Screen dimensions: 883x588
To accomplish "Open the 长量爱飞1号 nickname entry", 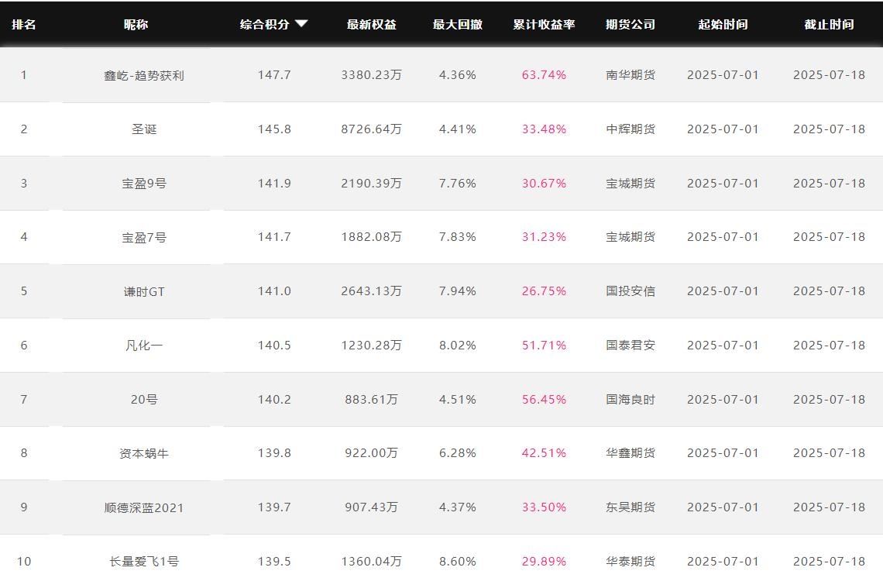I will click(x=144, y=562).
